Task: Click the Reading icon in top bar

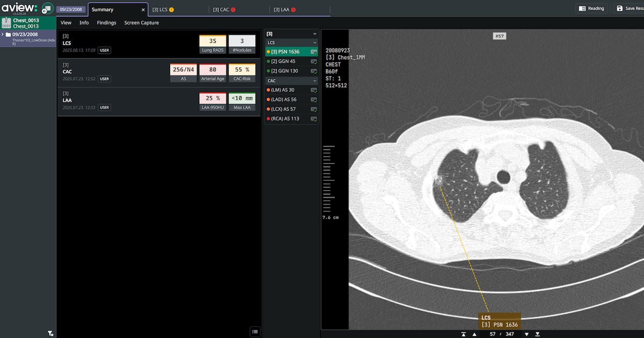Action: click(x=582, y=9)
